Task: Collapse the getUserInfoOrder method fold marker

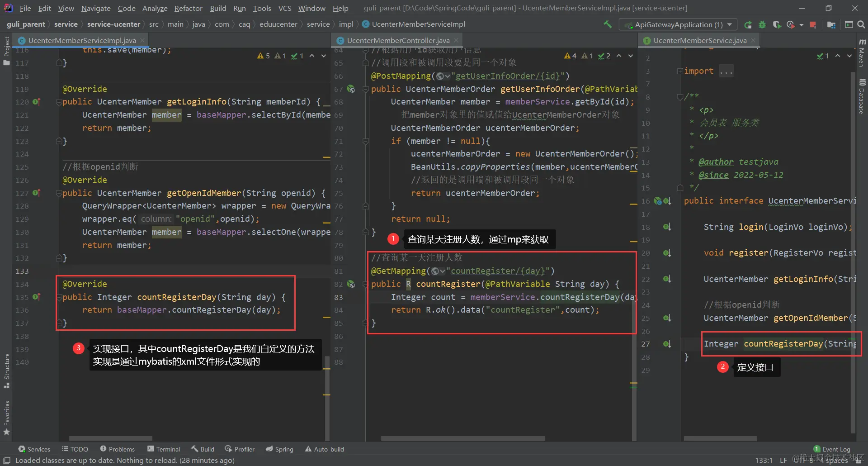Action: click(365, 90)
